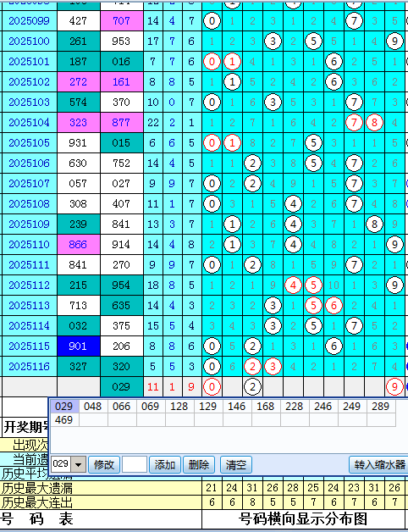Click the 添加 button
This screenshot has height=532, width=408.
point(165,464)
